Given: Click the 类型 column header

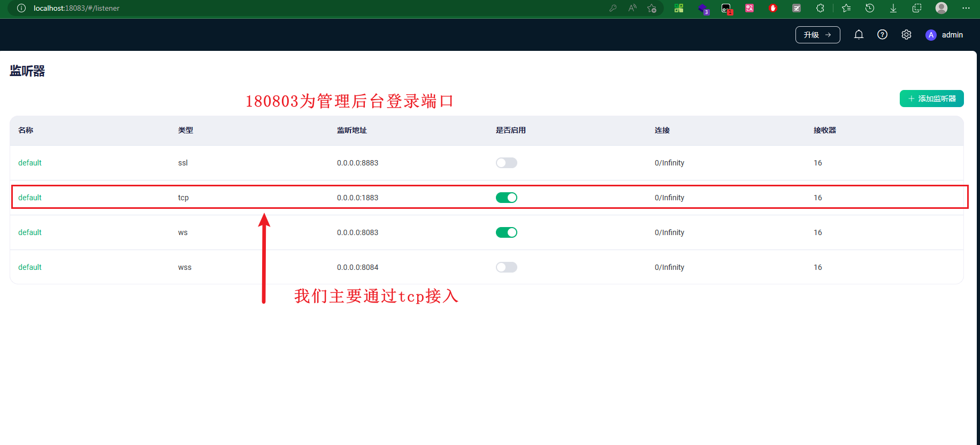Looking at the screenshot, I should [186, 130].
